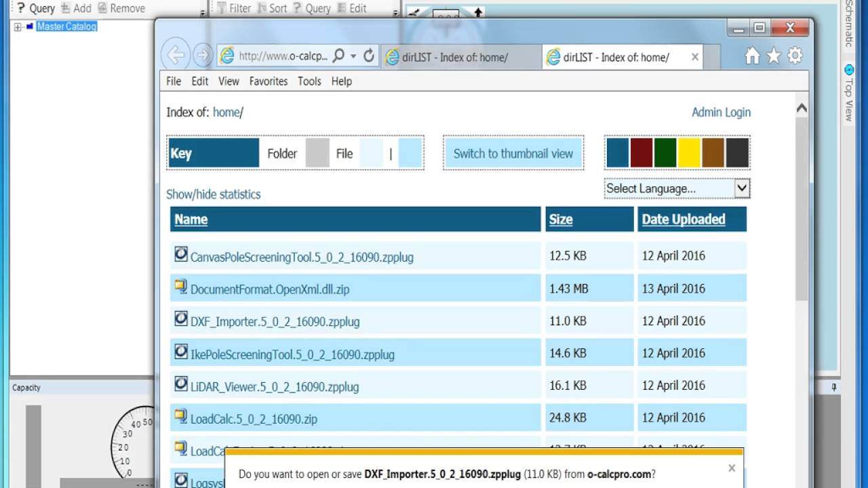Image resolution: width=868 pixels, height=488 pixels.
Task: Go forward with the browser forward arrow
Action: point(202,55)
